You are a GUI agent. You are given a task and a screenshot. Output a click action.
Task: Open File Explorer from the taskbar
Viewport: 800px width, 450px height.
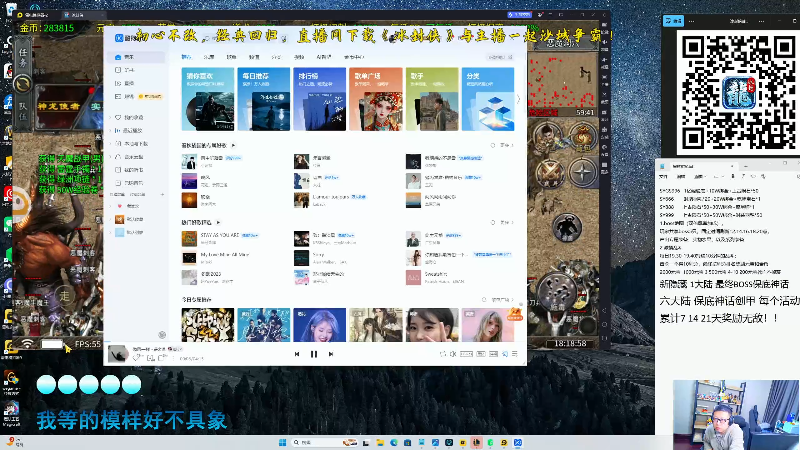380,442
